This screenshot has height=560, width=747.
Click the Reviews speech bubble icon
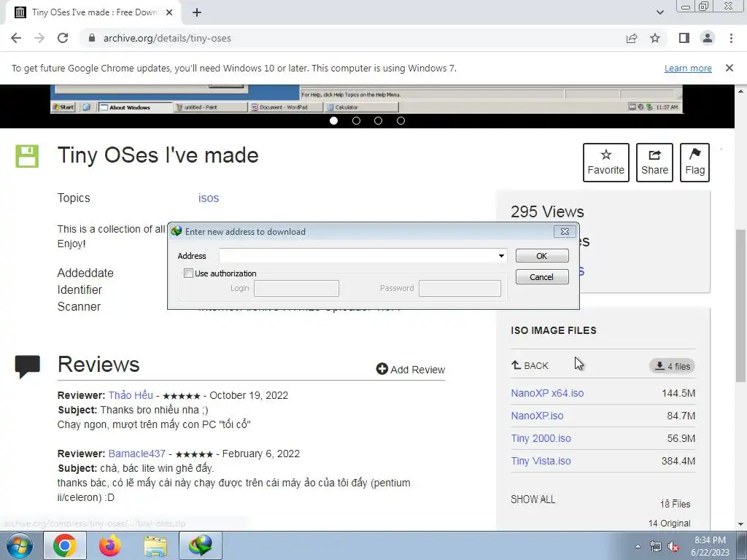click(x=27, y=366)
